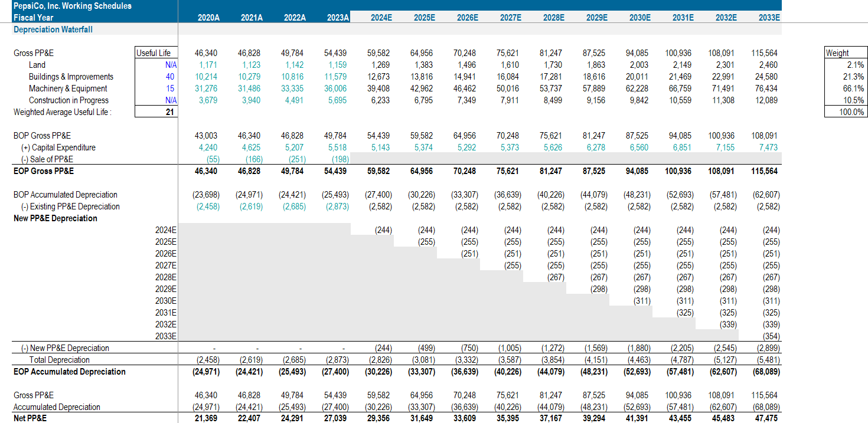Click Capital Expenditure 2033E value 7,473

(x=769, y=147)
